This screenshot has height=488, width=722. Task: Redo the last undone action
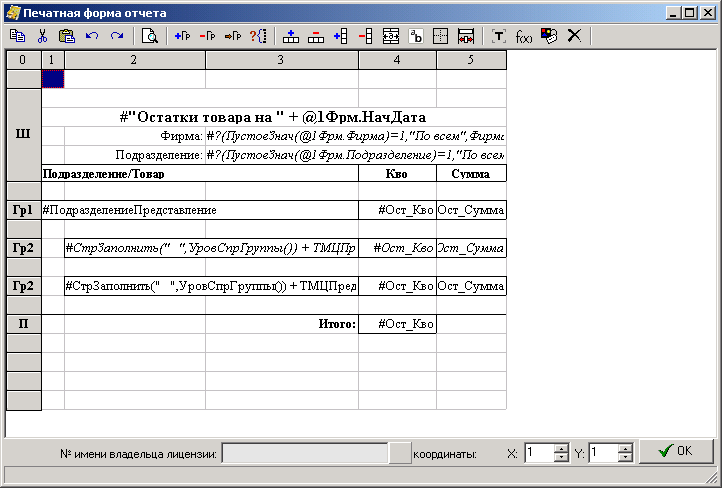117,36
